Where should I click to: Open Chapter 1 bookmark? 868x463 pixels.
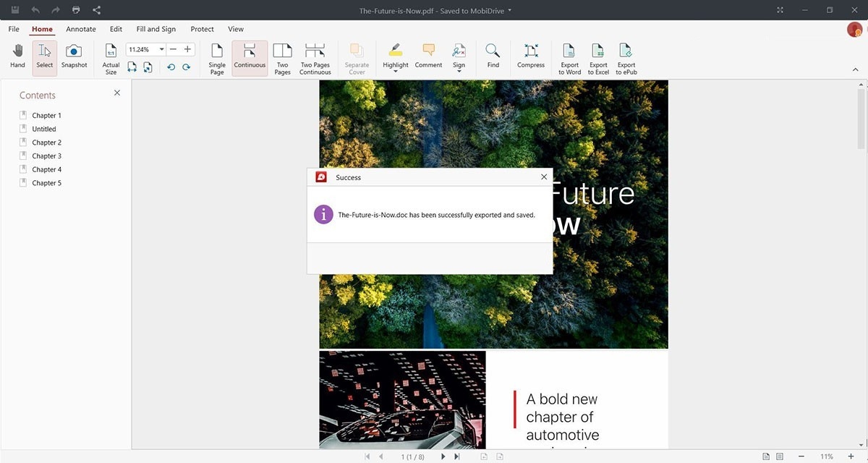[x=46, y=116]
